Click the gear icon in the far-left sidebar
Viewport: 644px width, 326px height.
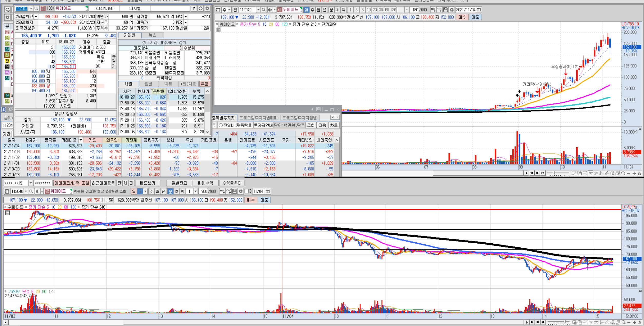click(7, 17)
